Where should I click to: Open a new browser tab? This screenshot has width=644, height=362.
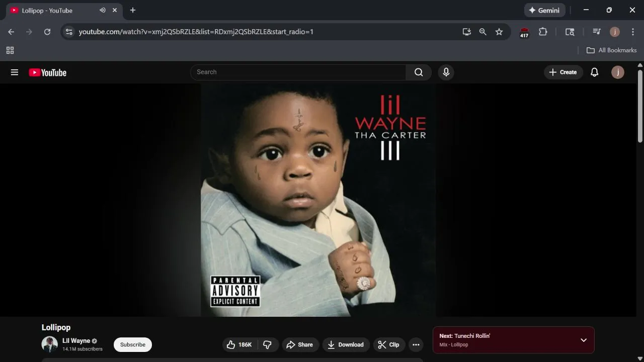[133, 10]
